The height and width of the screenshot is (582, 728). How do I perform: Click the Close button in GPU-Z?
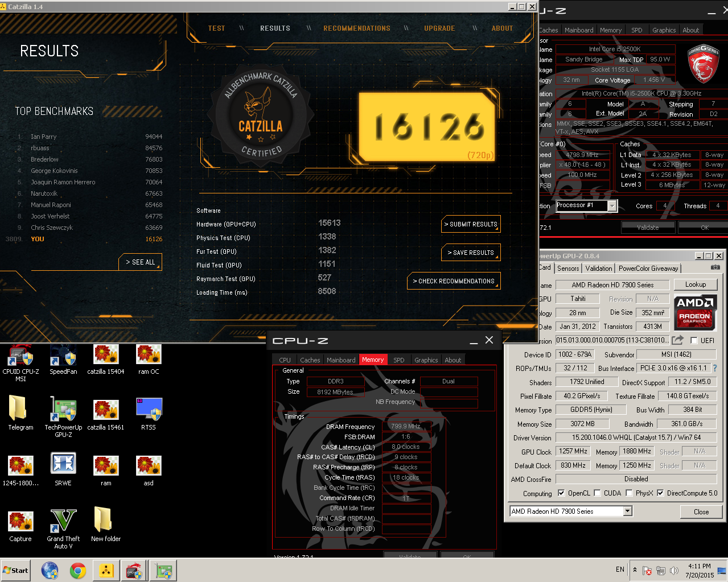click(701, 511)
